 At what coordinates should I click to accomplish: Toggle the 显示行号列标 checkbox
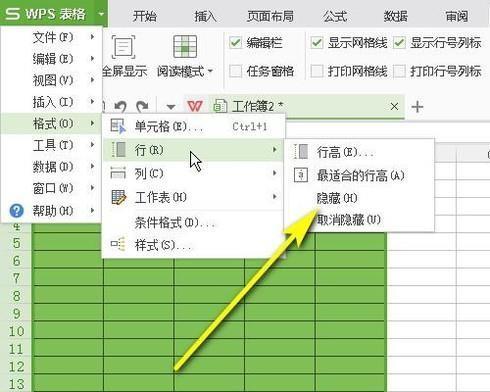pyautogui.click(x=399, y=42)
